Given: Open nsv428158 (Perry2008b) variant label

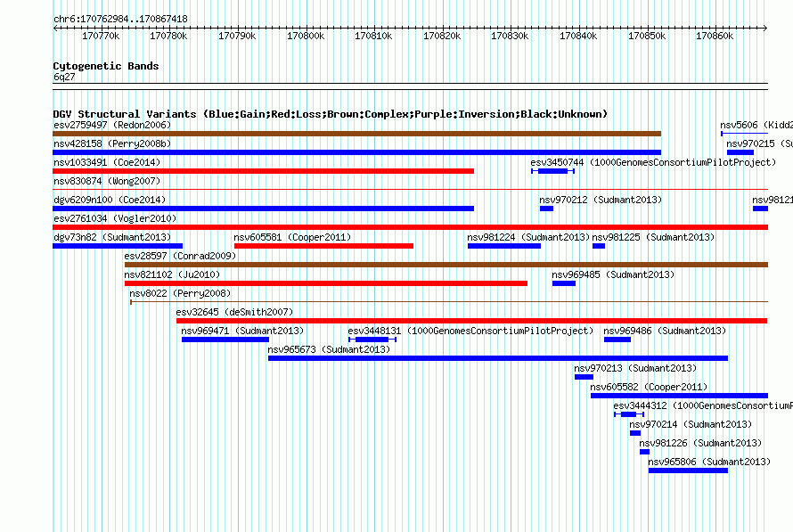Looking at the screenshot, I should [112, 143].
